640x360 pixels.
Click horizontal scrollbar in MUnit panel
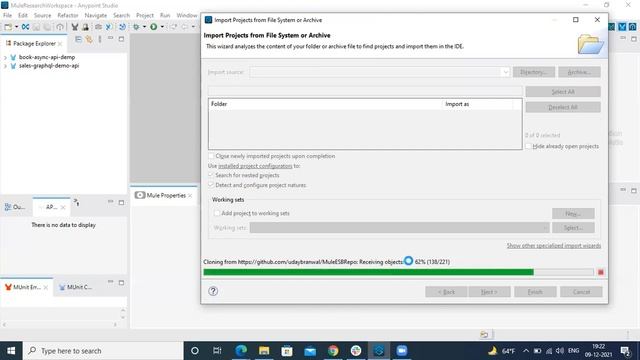[60, 325]
